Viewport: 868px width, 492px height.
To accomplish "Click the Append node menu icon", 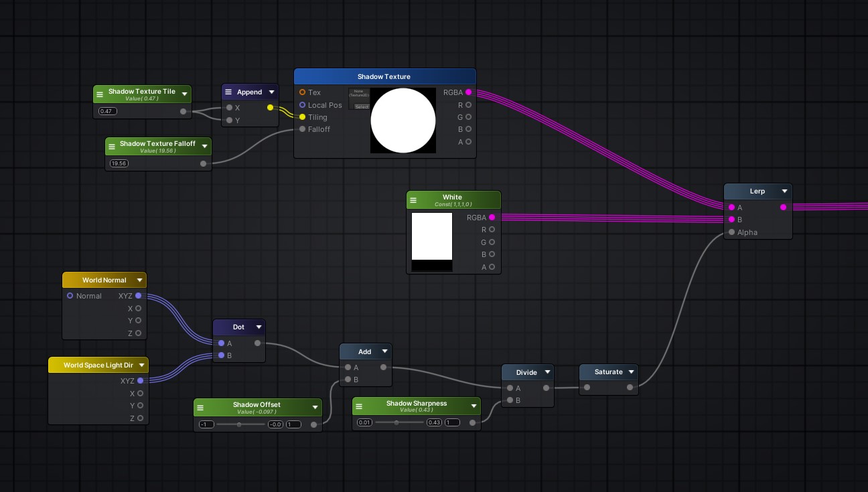I will point(228,92).
